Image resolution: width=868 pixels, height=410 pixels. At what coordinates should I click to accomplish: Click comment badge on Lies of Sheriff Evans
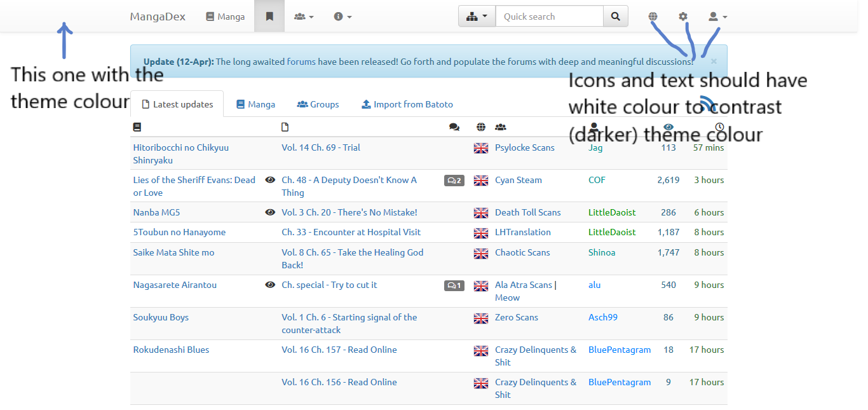pos(454,181)
